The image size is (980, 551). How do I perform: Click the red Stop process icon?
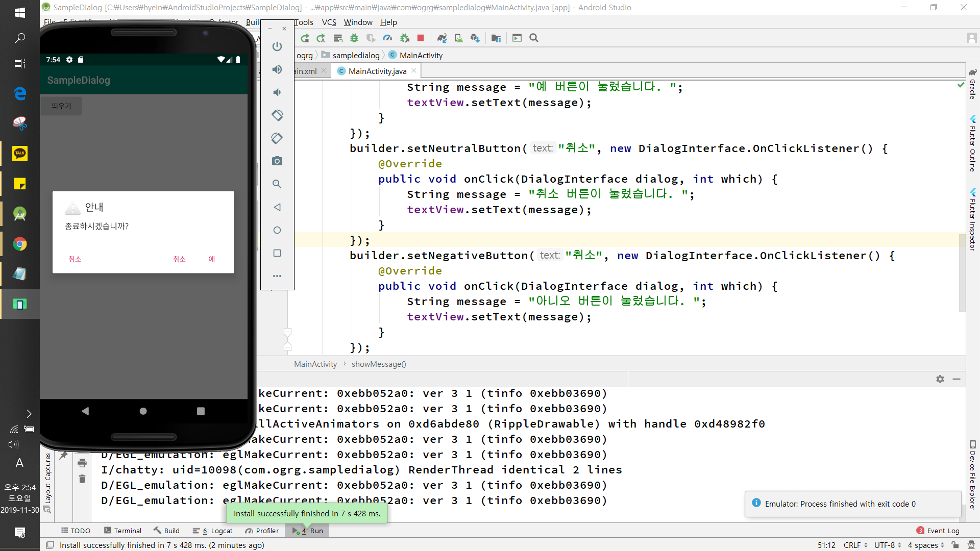point(421,38)
